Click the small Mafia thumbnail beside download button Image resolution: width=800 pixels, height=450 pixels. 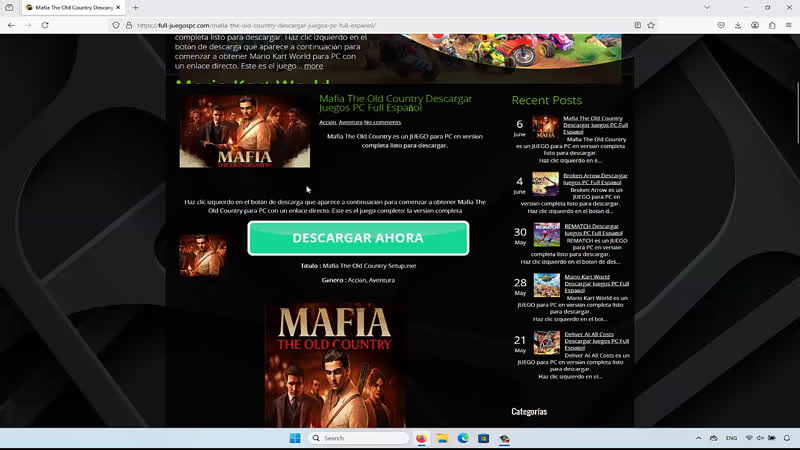(203, 255)
